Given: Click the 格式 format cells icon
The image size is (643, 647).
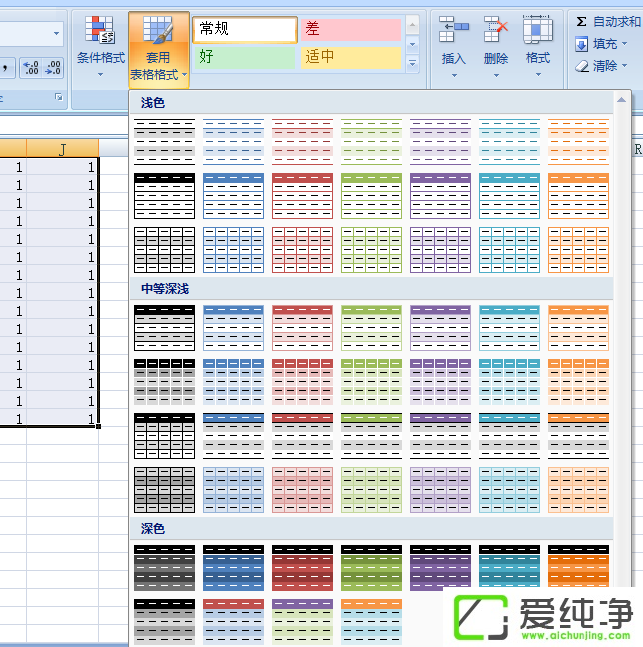Looking at the screenshot, I should pos(538,30).
